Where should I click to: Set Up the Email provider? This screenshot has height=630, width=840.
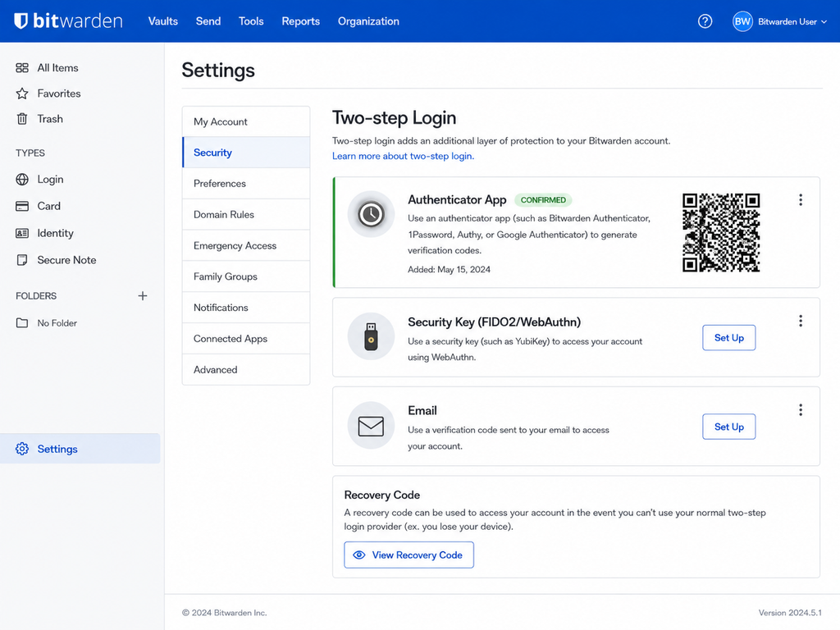(x=729, y=427)
